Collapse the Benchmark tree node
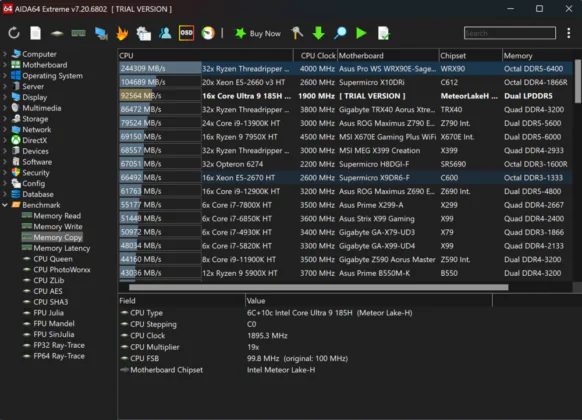The height and width of the screenshot is (420, 582). click(x=5, y=205)
